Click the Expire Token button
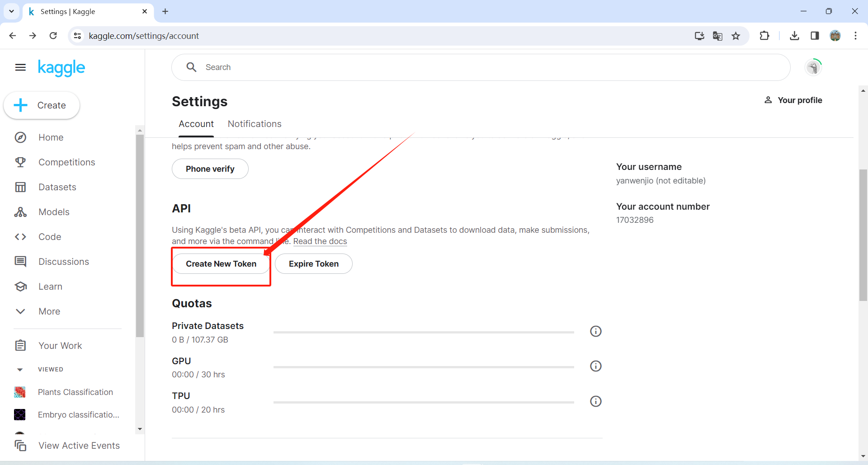Image resolution: width=868 pixels, height=465 pixels. tap(314, 264)
